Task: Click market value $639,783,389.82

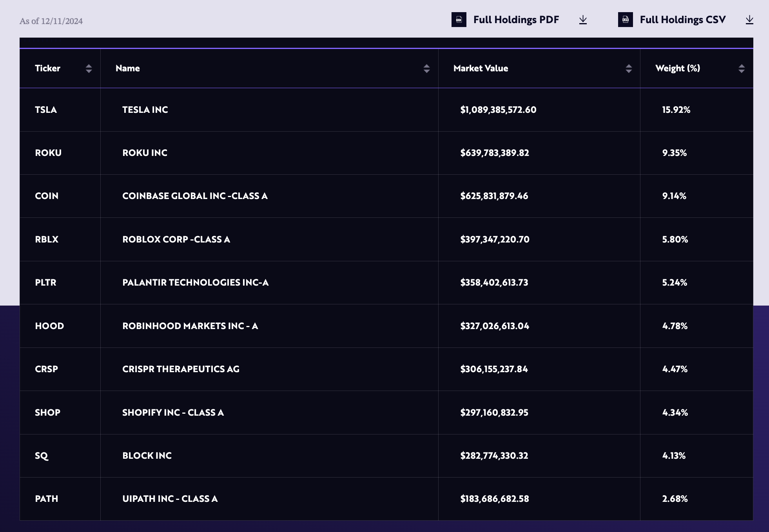Action: tap(495, 153)
